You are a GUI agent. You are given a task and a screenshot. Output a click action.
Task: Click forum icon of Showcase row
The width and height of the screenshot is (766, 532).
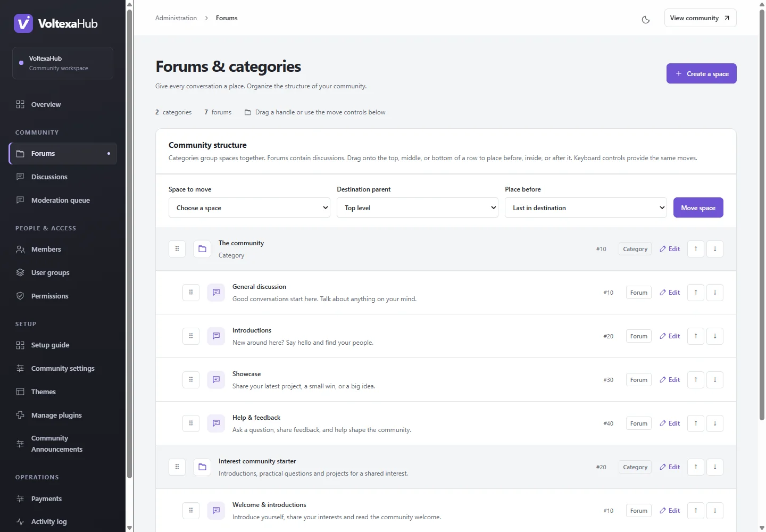tap(216, 380)
